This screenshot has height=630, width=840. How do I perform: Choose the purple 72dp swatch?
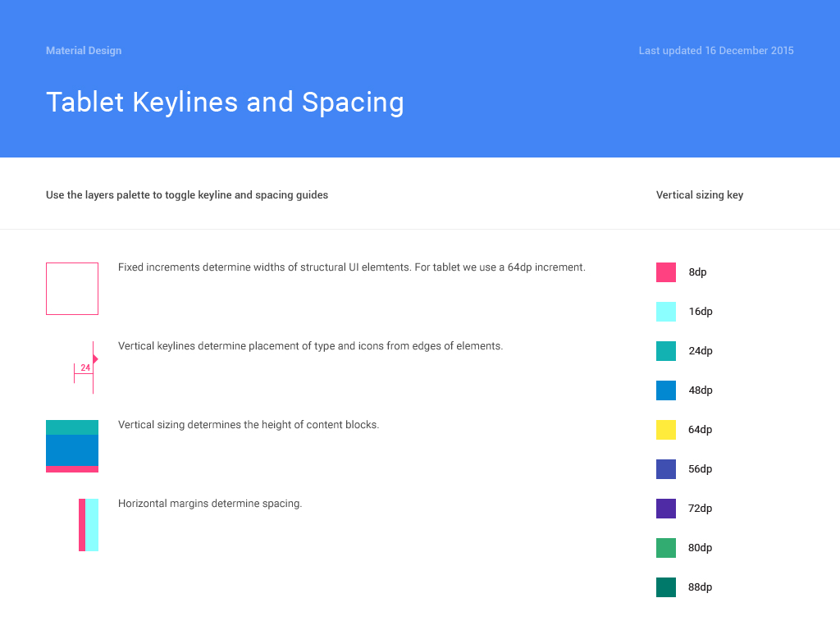point(666,509)
